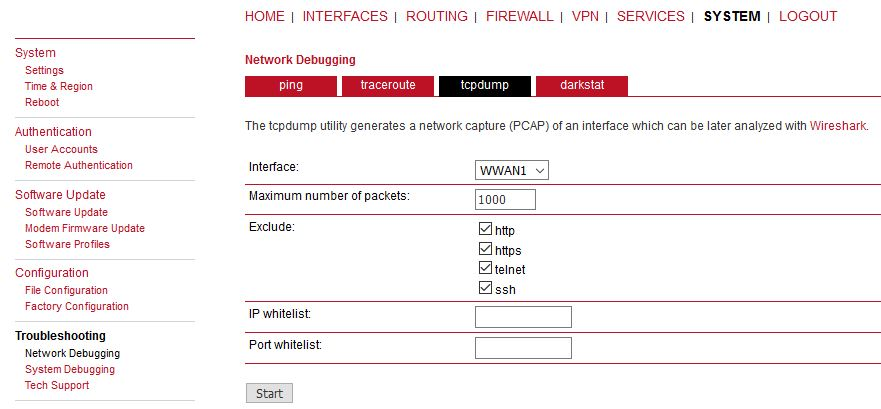Navigate to INTERFACES in top menu
Screen dimensions: 881x409
click(345, 16)
